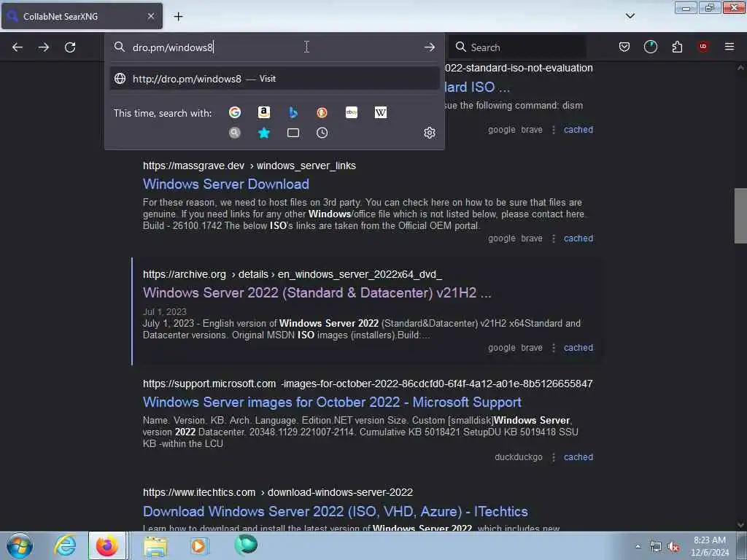Open Windows Explorer from the taskbar
This screenshot has height=560, width=747.
point(155,546)
